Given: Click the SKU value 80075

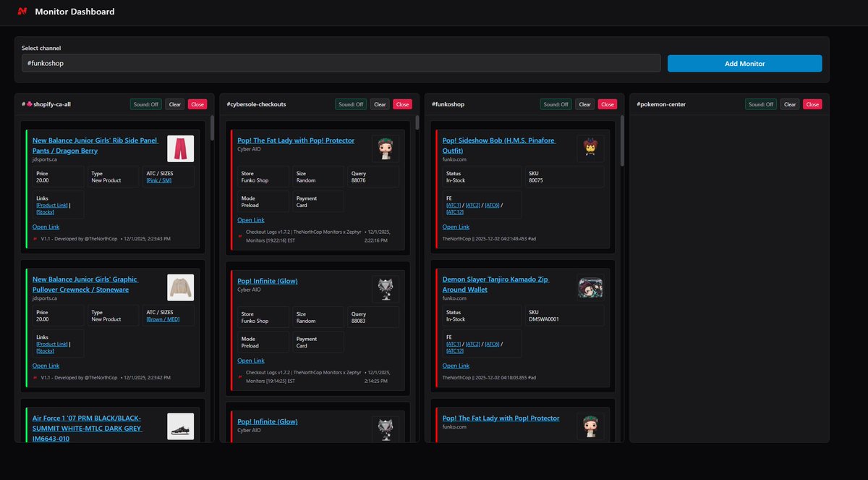Looking at the screenshot, I should [536, 180].
